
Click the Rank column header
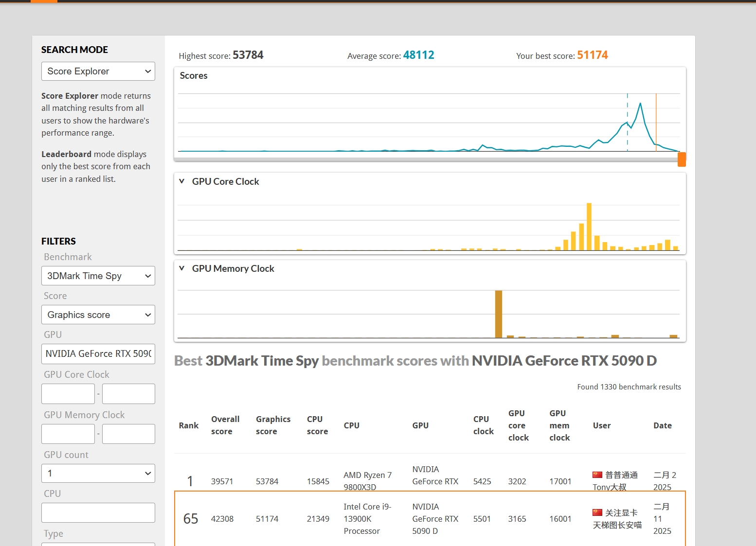pos(189,425)
